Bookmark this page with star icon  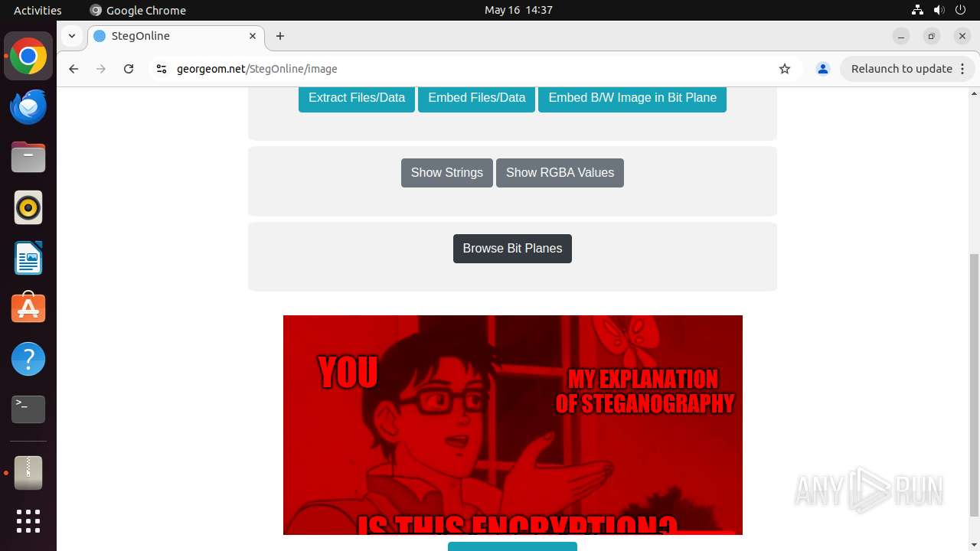tap(785, 69)
